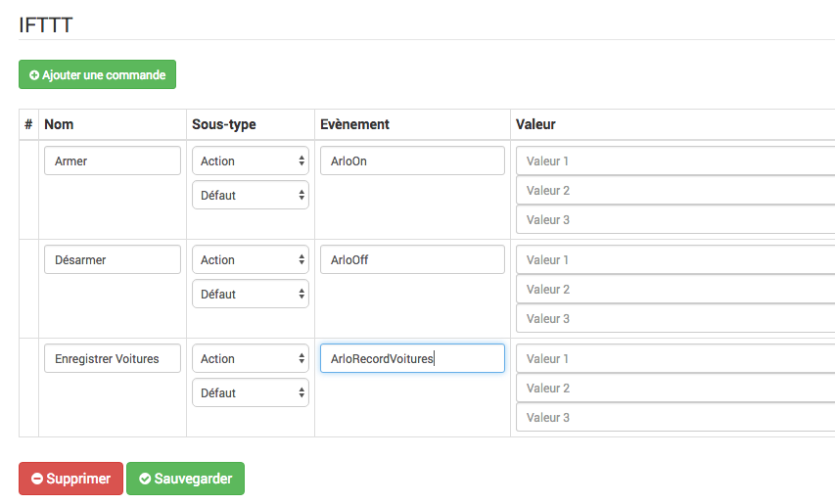Click the Sauvegarder button text
835x504 pixels.
193,479
